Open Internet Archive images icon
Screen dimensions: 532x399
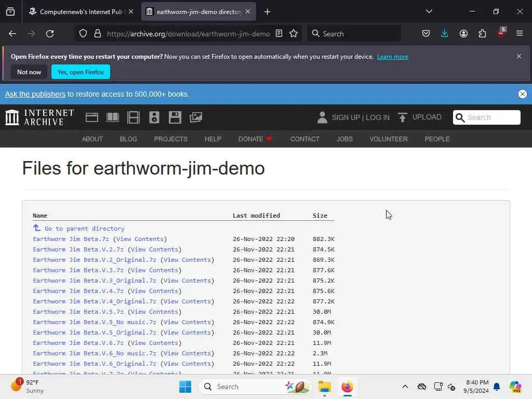point(196,117)
